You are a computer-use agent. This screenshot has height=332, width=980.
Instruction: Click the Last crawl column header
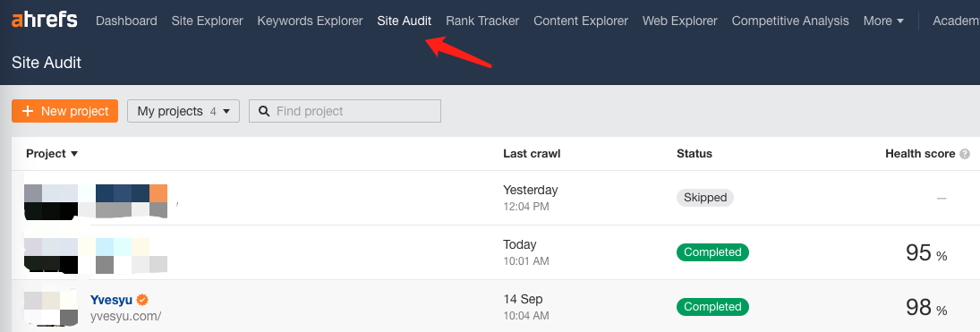click(x=532, y=154)
